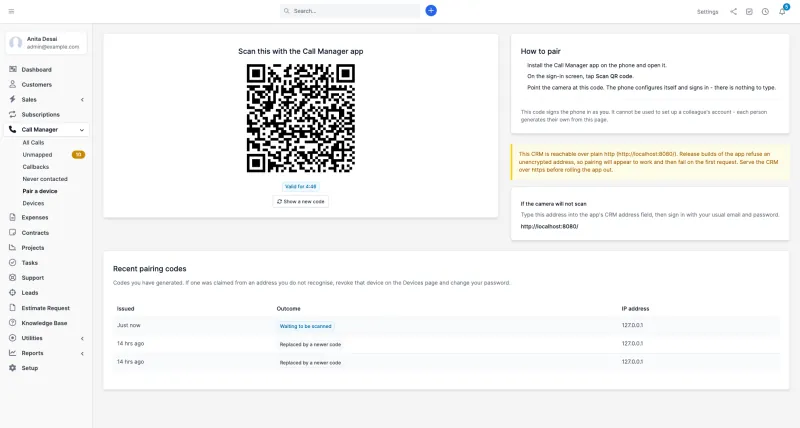800x428 pixels.
Task: Click the Setup gear icon
Action: (13, 368)
